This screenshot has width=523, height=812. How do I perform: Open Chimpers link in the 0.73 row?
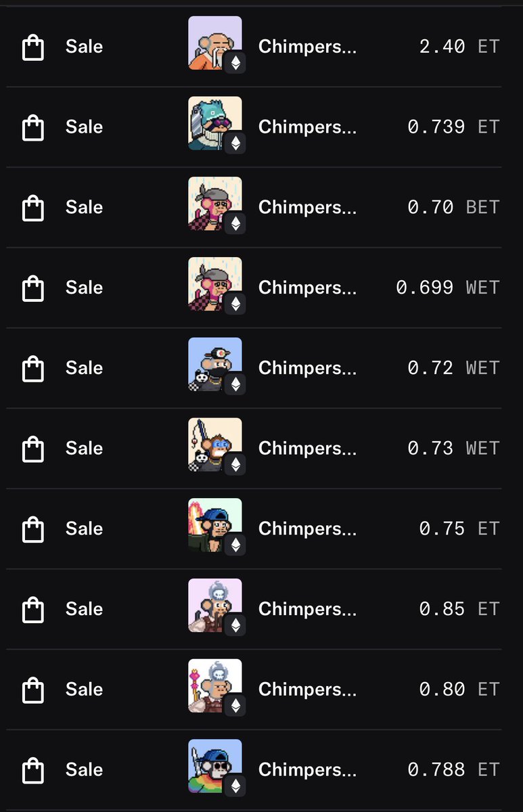[307, 449]
